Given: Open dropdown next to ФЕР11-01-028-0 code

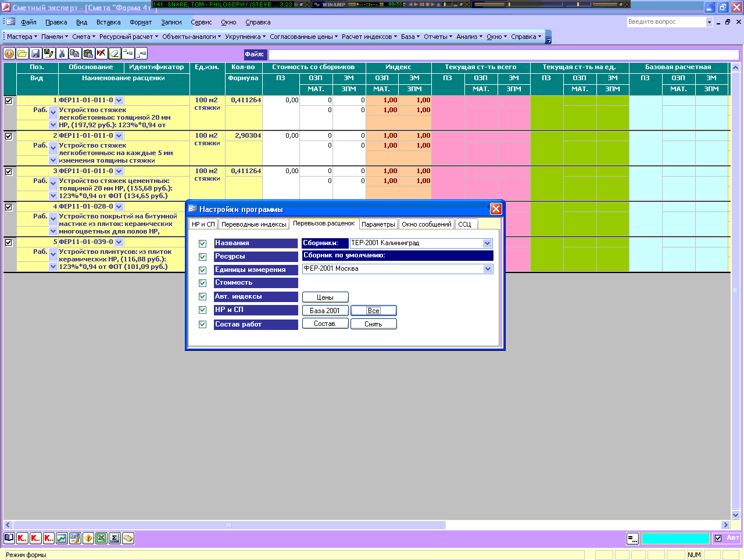Looking at the screenshot, I should (119, 207).
